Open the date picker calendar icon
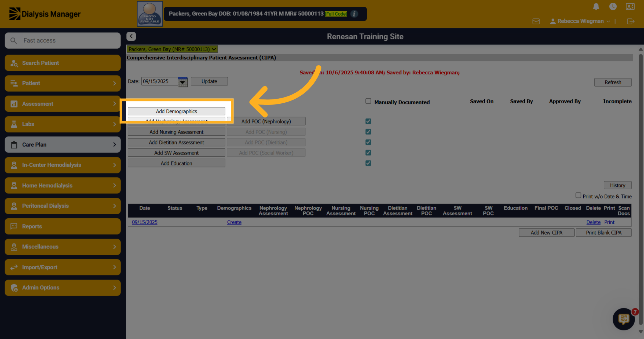Screen dimensions: 644x339 [183, 82]
